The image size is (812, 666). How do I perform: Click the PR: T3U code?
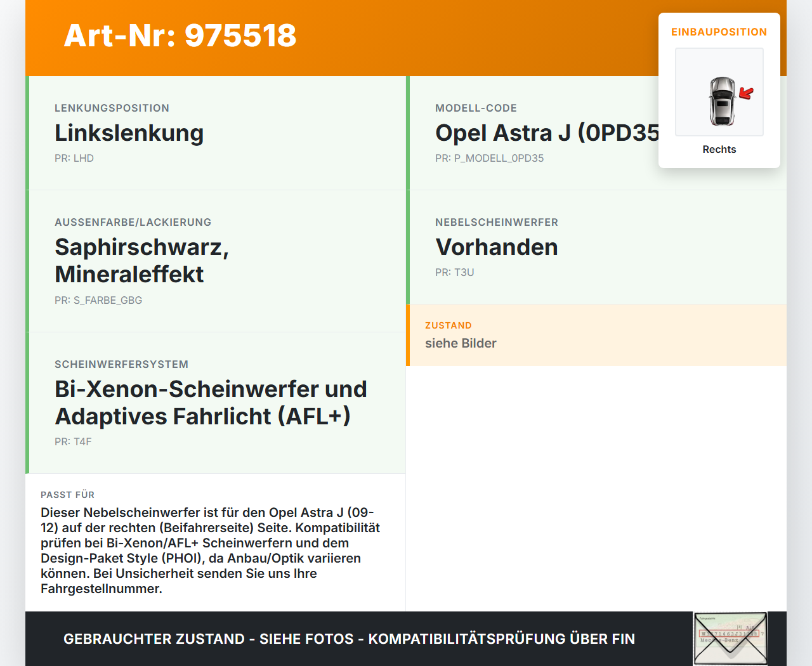454,272
